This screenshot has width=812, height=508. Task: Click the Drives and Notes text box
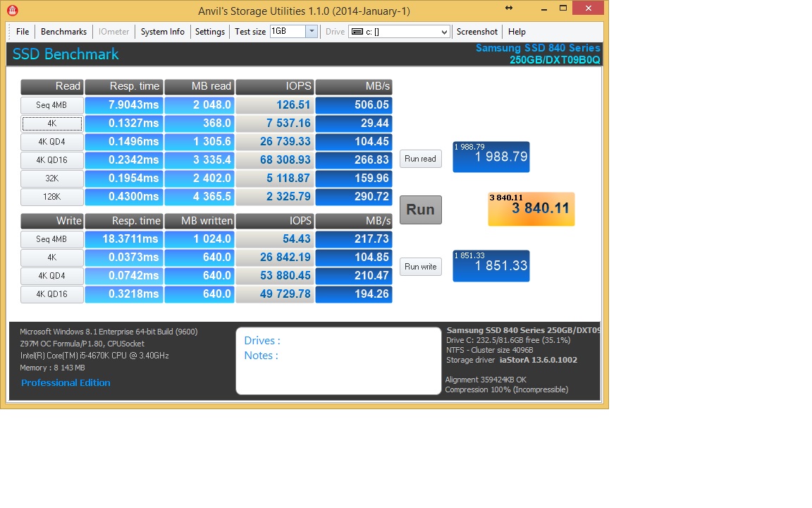tap(338, 361)
